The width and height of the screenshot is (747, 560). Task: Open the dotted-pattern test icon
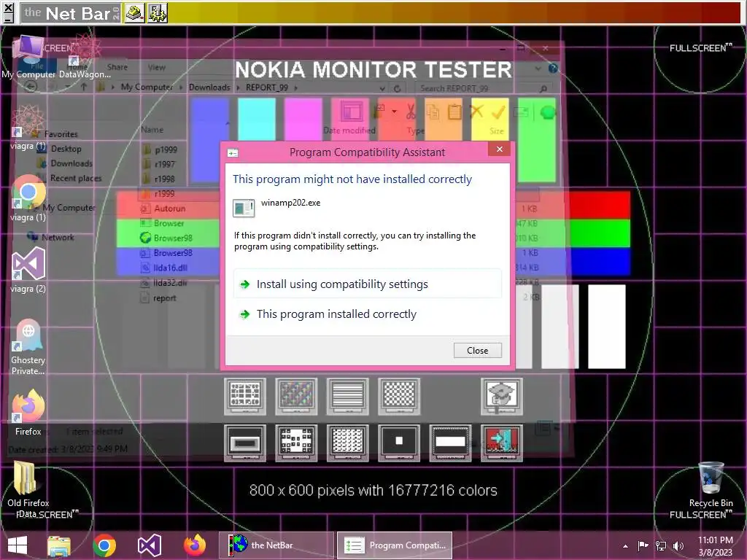[348, 443]
